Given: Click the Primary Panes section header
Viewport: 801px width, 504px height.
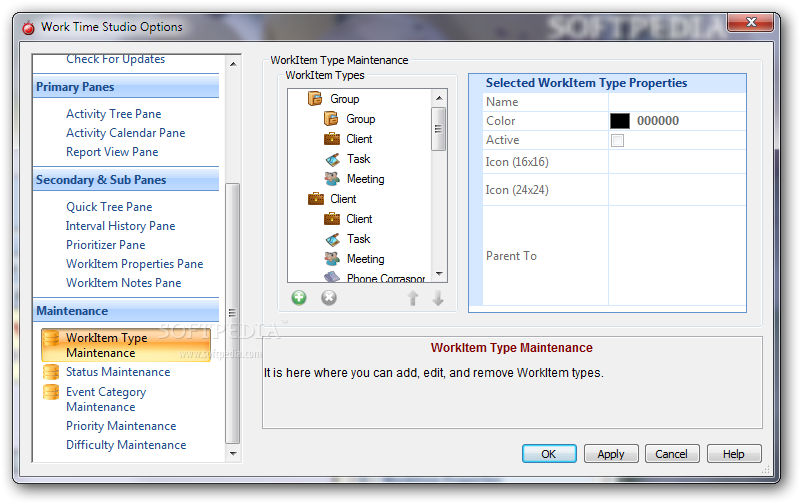Looking at the screenshot, I should (x=126, y=86).
